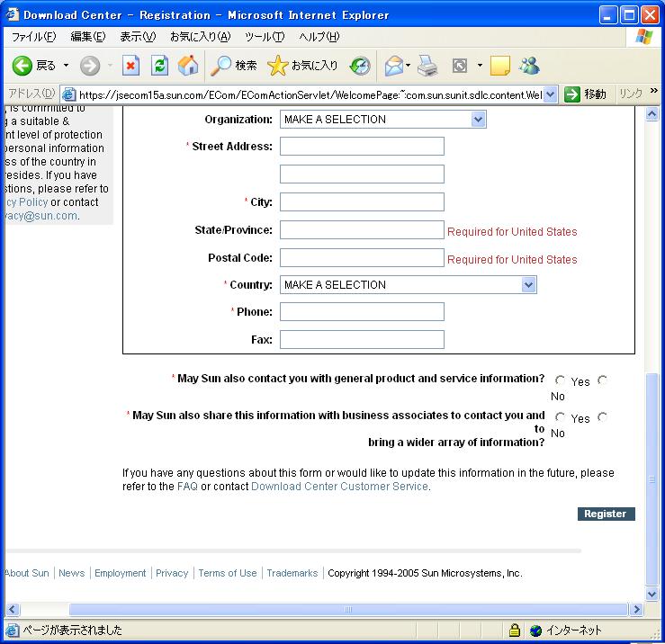Click the green Go arrow button
665x644 pixels.
pos(571,94)
